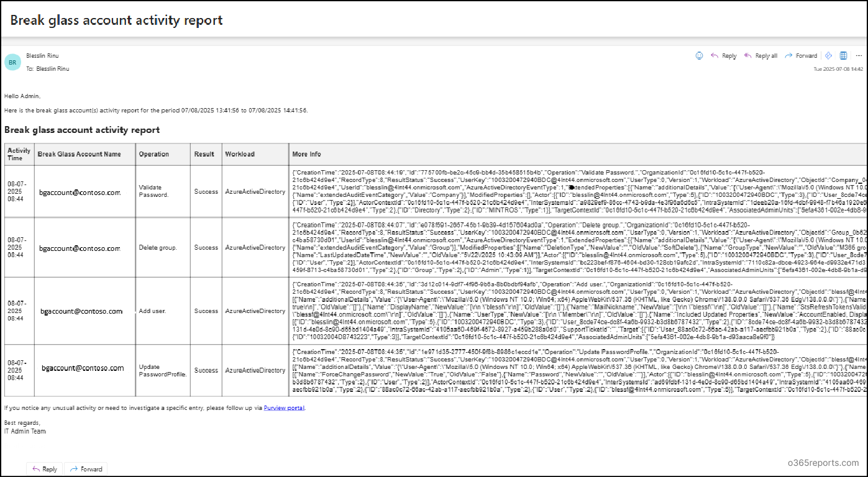Select the Operation column header
868x477 pixels.
tap(154, 153)
